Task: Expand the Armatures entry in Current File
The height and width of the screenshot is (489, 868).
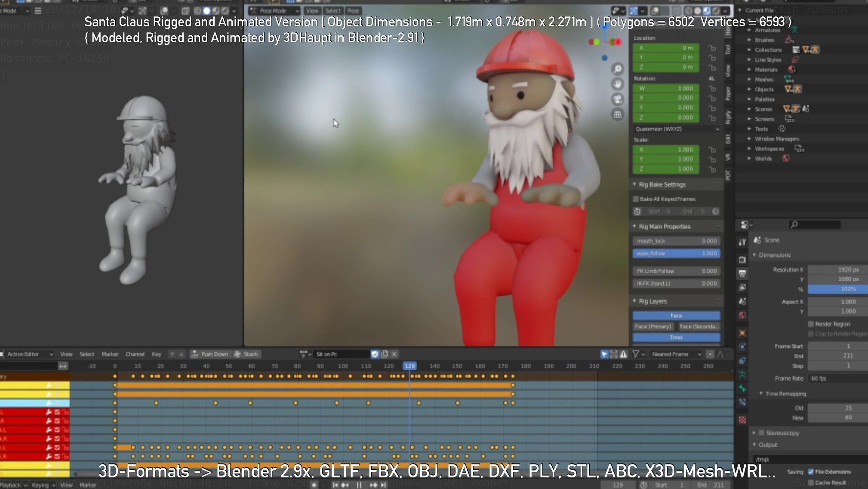Action: [x=750, y=30]
